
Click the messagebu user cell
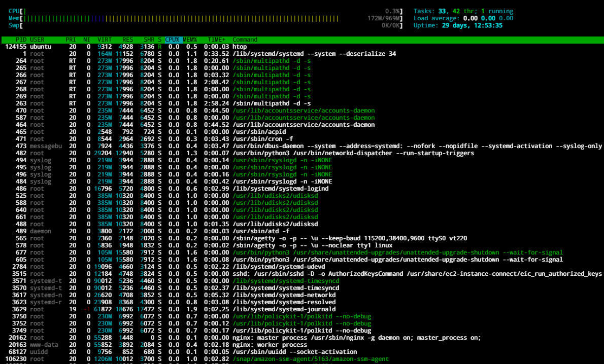tap(46, 146)
